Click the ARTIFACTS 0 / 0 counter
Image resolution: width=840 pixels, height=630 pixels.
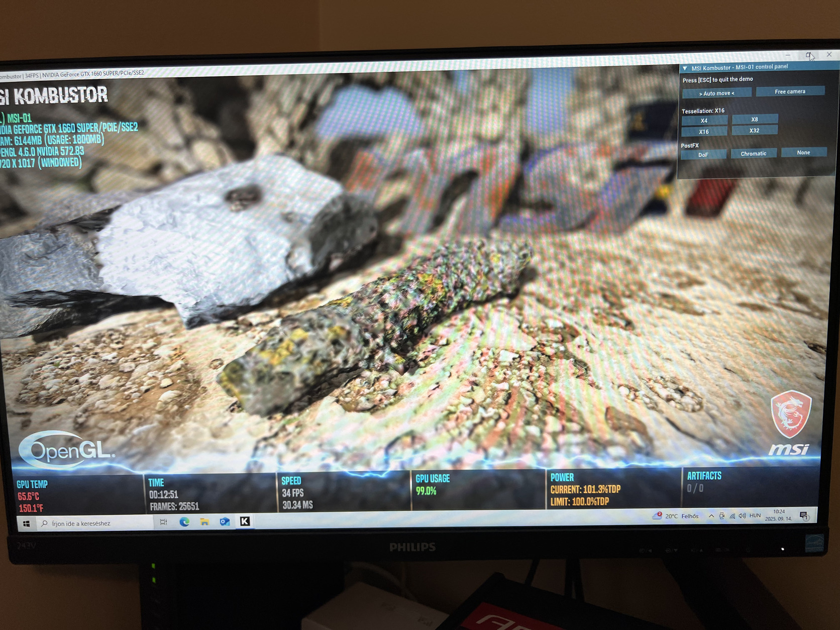coord(695,488)
